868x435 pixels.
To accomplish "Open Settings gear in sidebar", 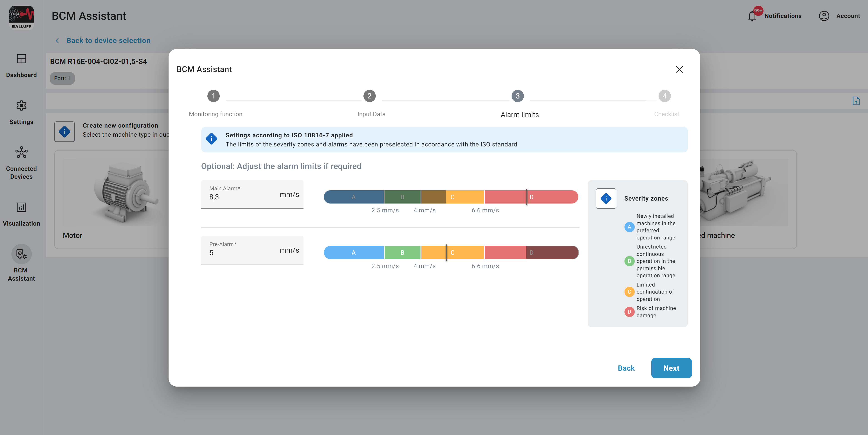I will (x=21, y=106).
